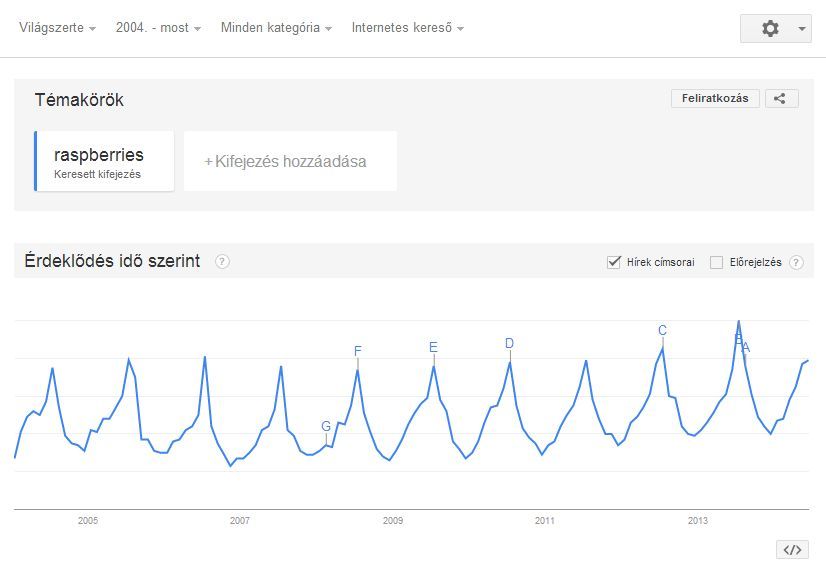Expand the Minden kategória dropdown
Screen dimensions: 826x574
(x=276, y=28)
